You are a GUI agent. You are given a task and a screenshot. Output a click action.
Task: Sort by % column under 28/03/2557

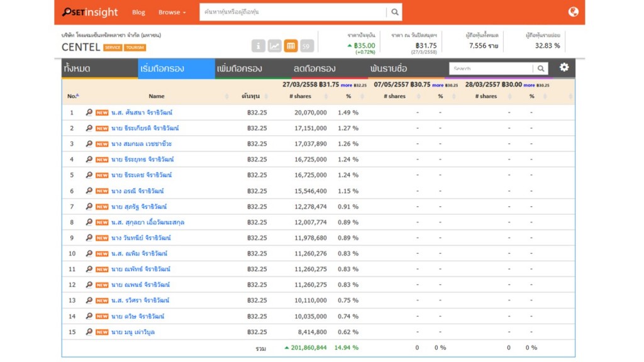pos(532,96)
